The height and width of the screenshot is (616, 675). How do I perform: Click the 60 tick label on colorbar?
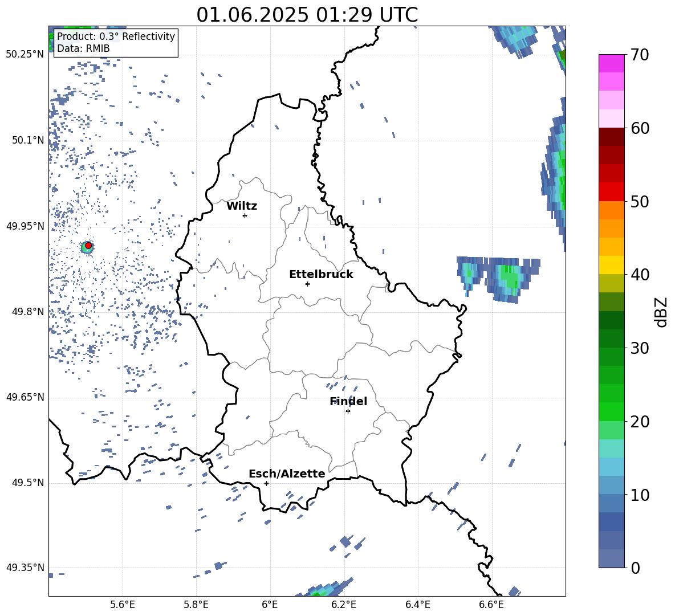640,128
